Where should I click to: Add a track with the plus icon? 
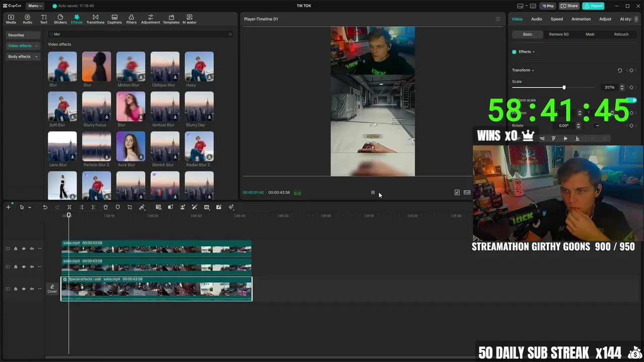point(8,207)
